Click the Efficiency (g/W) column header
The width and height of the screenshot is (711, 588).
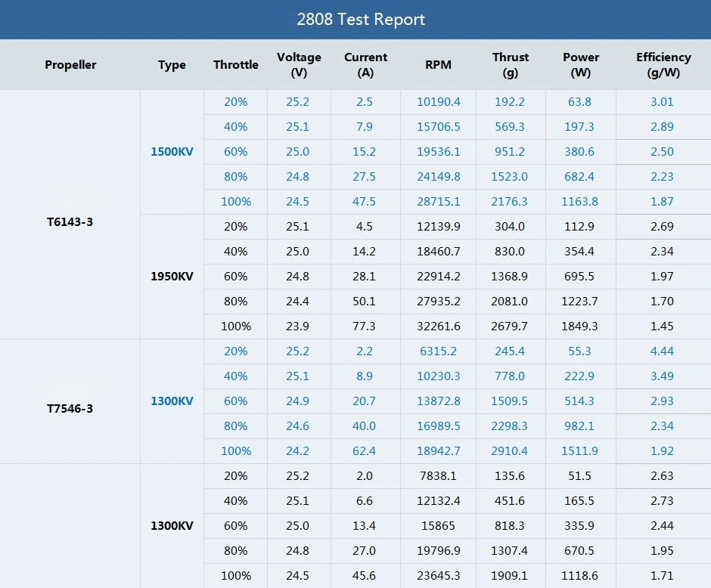(x=663, y=65)
